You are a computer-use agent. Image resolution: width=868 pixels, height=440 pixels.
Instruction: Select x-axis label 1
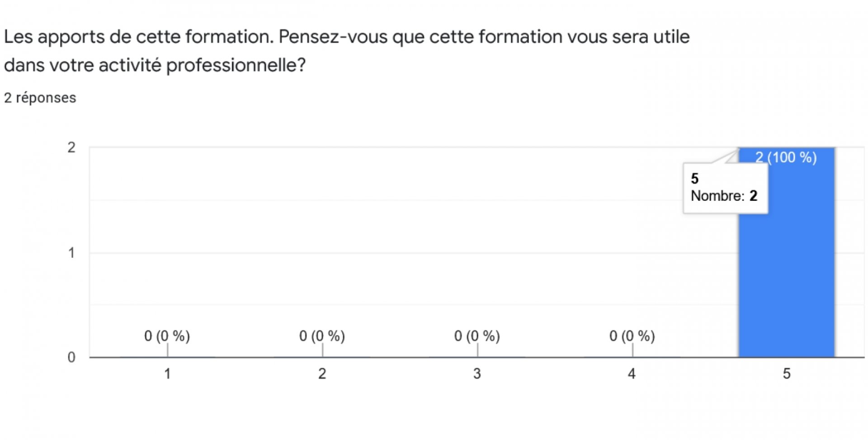167,374
